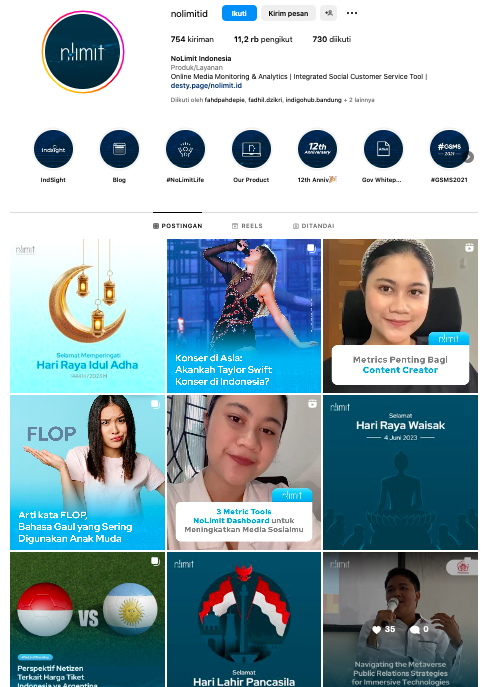Click the suggest similar accounts icon
This screenshot has width=487, height=687.
tap(329, 13)
